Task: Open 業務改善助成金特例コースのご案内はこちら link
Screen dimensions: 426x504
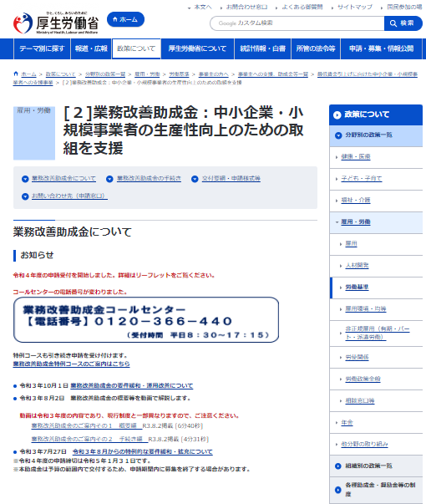Action: (71, 364)
